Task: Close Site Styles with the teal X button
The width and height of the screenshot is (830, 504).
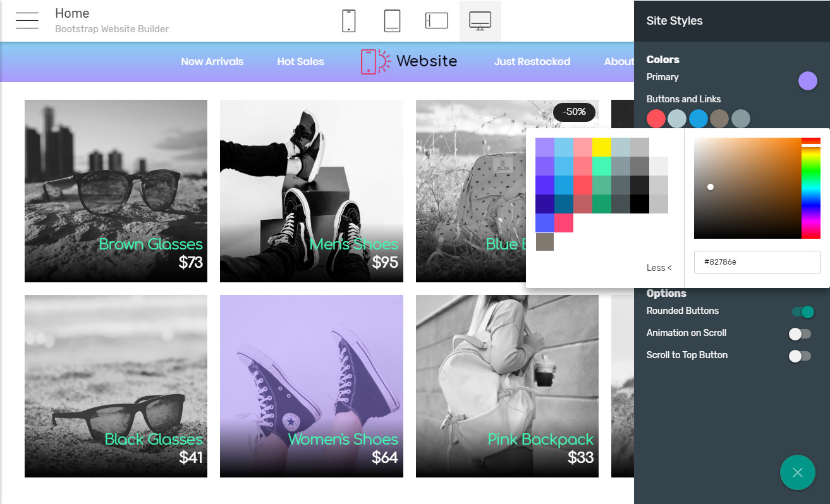Action: coord(797,472)
